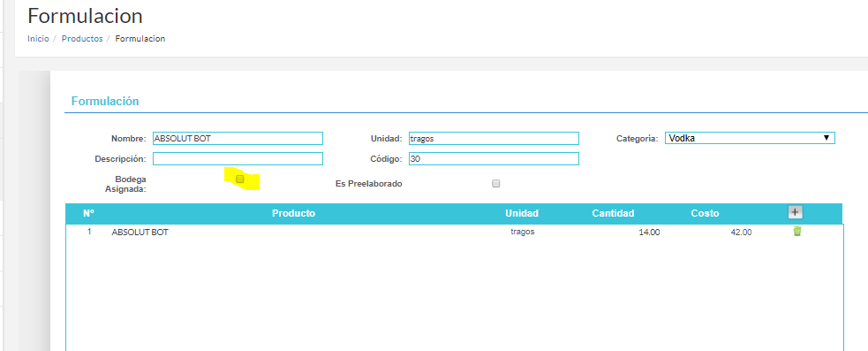Click the tragos unit cell in row 1
The width and height of the screenshot is (868, 351).
click(x=522, y=232)
